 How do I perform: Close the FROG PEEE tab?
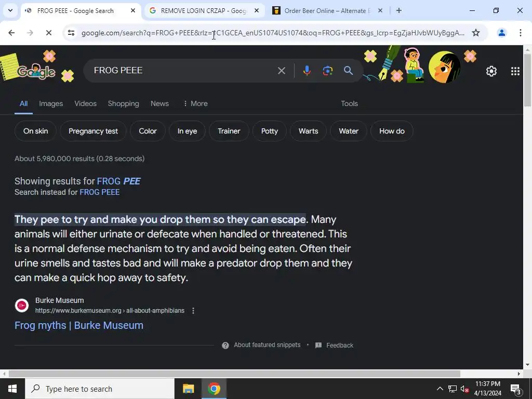pyautogui.click(x=133, y=10)
